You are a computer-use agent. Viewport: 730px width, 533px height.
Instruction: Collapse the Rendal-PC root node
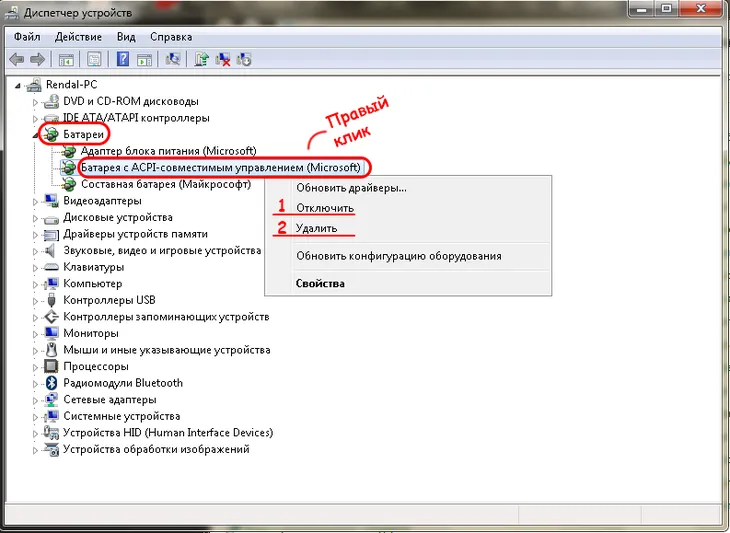(18, 85)
